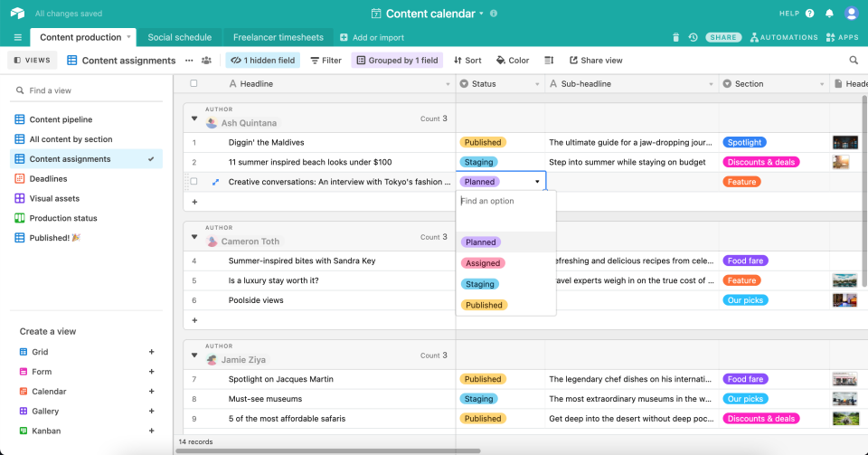This screenshot has height=455, width=868.
Task: Tick the select-all checkbox in header
Action: [x=193, y=84]
